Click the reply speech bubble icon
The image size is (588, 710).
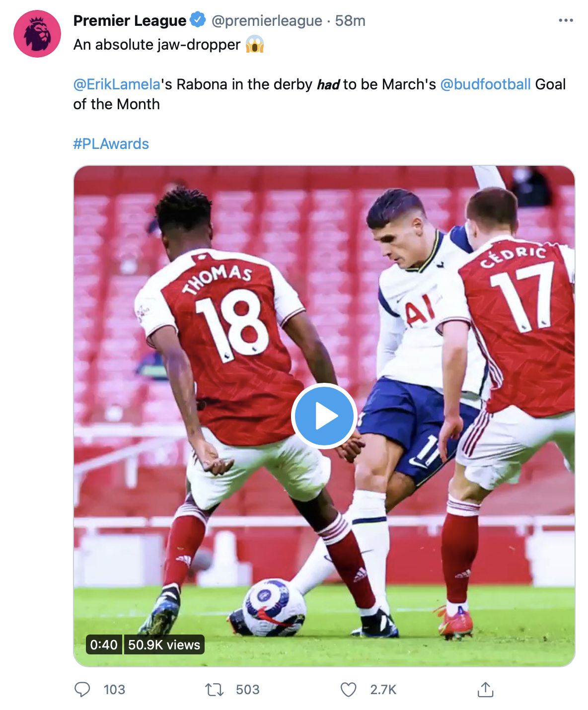pos(84,689)
